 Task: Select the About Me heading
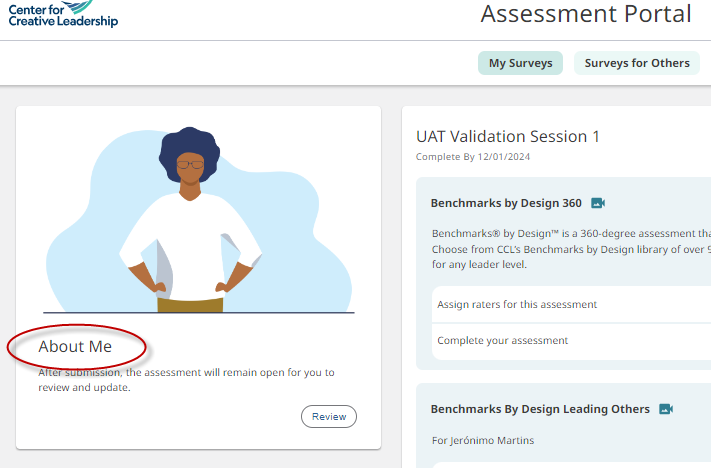75,346
